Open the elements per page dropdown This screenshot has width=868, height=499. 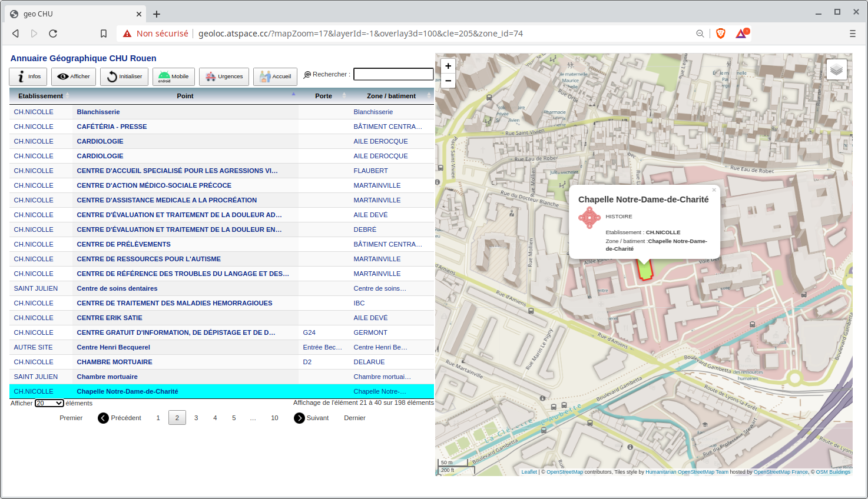click(49, 403)
